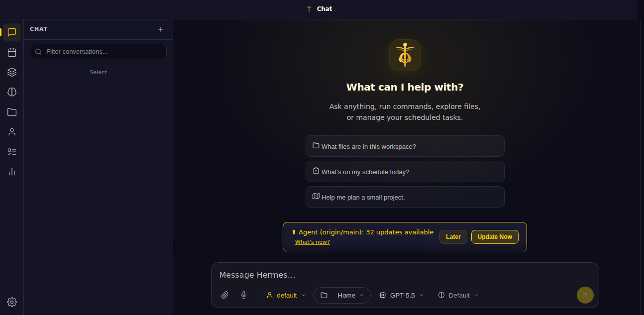This screenshot has width=644, height=315.
Task: Click the Update Now button
Action: (x=495, y=237)
